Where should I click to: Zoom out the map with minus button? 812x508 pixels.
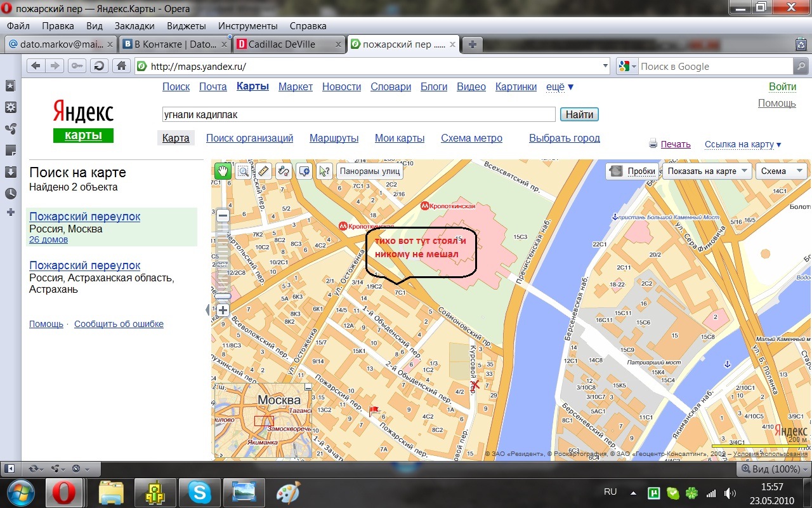click(223, 215)
